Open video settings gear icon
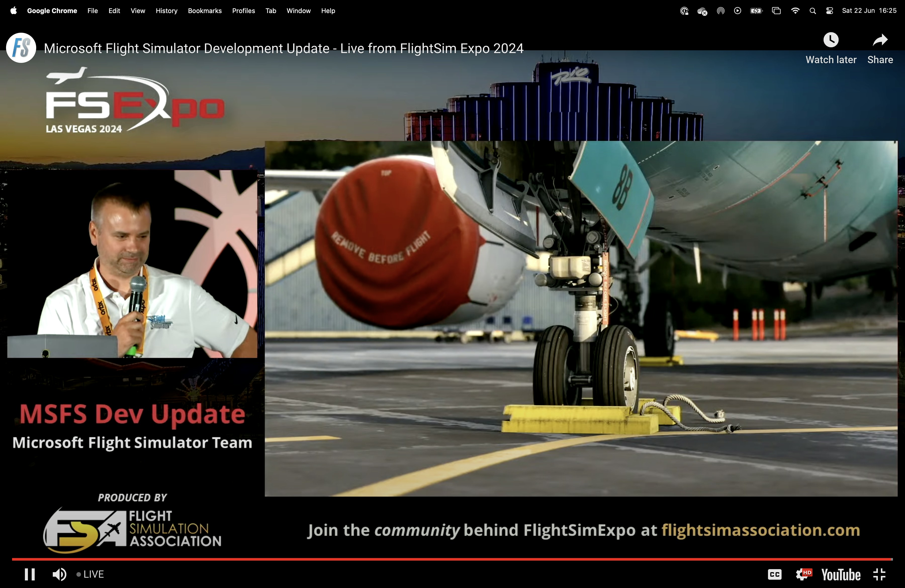 [803, 574]
